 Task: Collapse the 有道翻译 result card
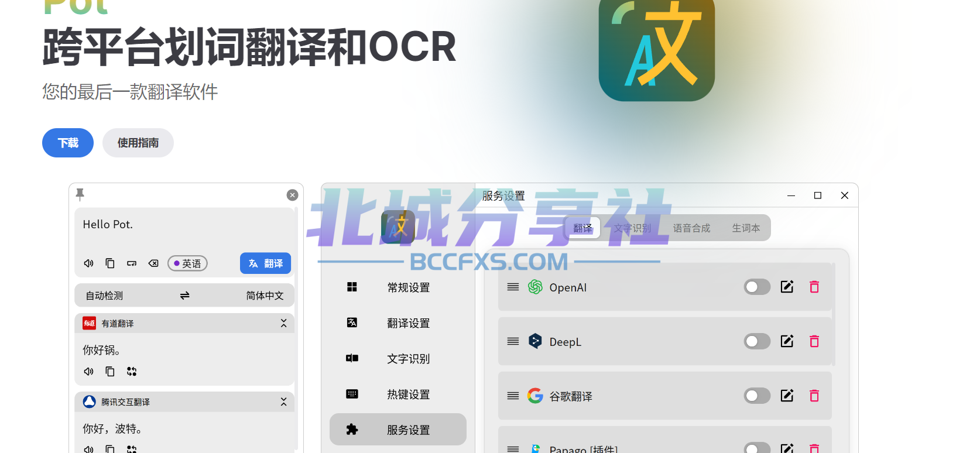click(x=283, y=323)
